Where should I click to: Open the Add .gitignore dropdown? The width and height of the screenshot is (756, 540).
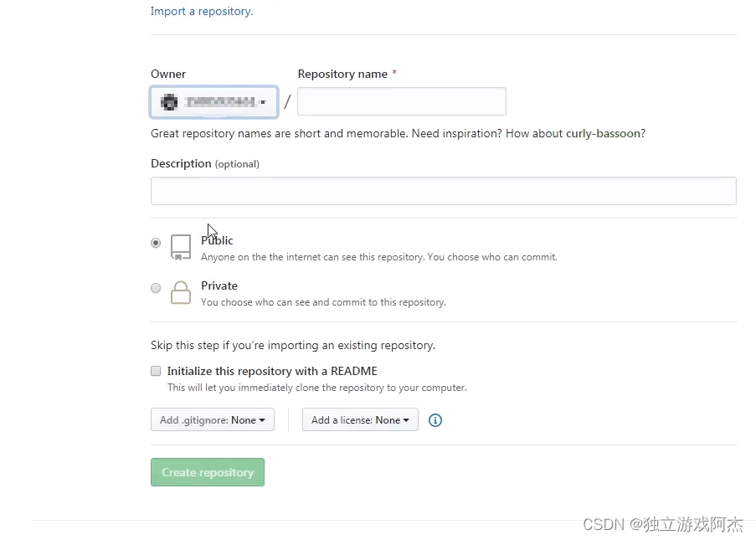pyautogui.click(x=212, y=419)
